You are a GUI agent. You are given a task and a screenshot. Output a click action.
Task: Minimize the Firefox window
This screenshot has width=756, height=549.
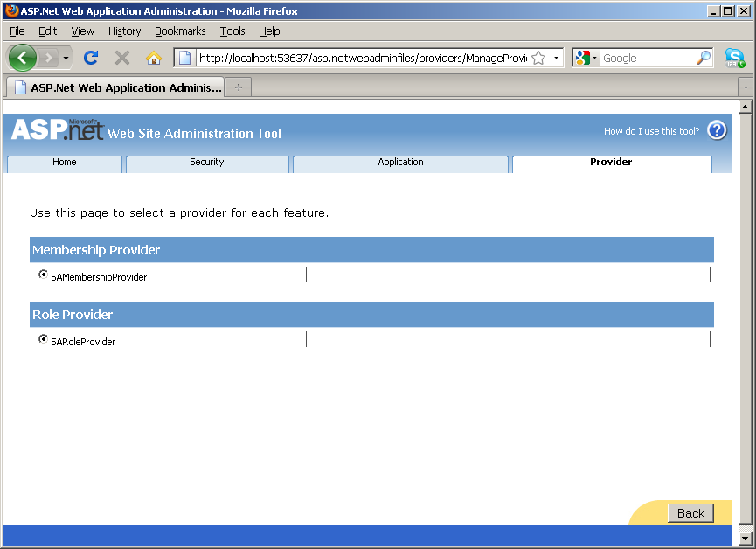pos(713,10)
